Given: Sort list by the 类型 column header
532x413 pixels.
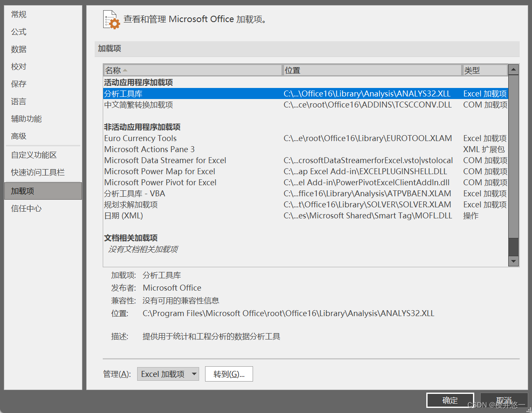Looking at the screenshot, I should 485,70.
